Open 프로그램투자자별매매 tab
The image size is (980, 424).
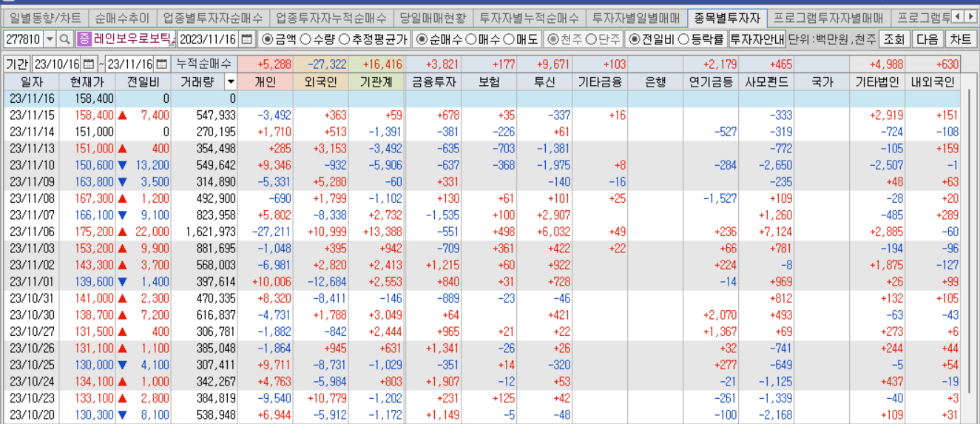[828, 17]
